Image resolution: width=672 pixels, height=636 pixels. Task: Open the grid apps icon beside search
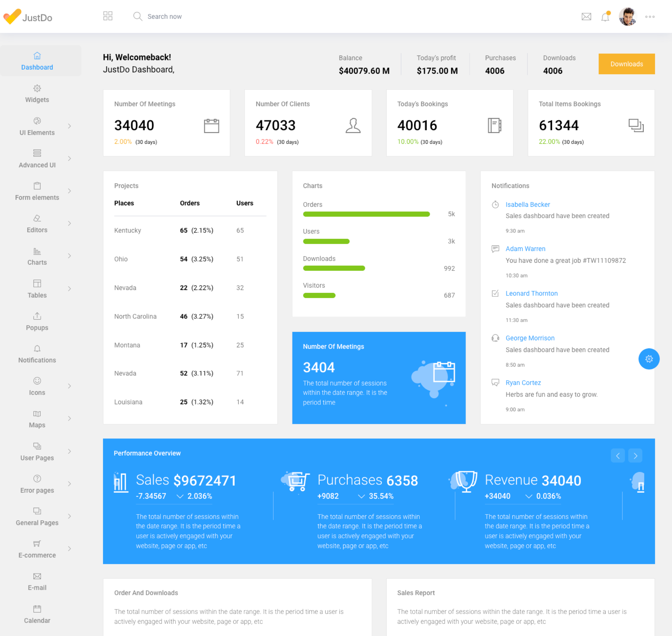click(x=108, y=16)
